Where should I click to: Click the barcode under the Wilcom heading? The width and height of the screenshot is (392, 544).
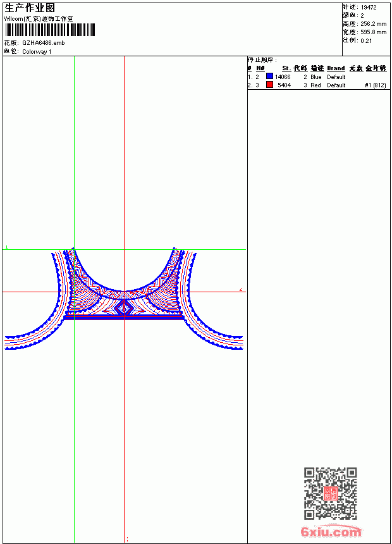[49, 30]
